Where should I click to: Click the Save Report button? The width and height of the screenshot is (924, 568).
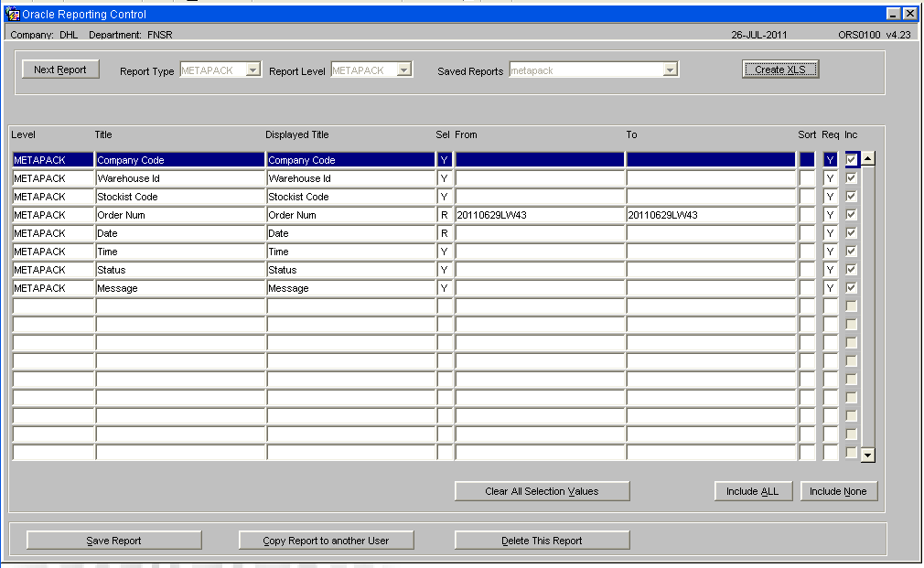click(x=113, y=541)
